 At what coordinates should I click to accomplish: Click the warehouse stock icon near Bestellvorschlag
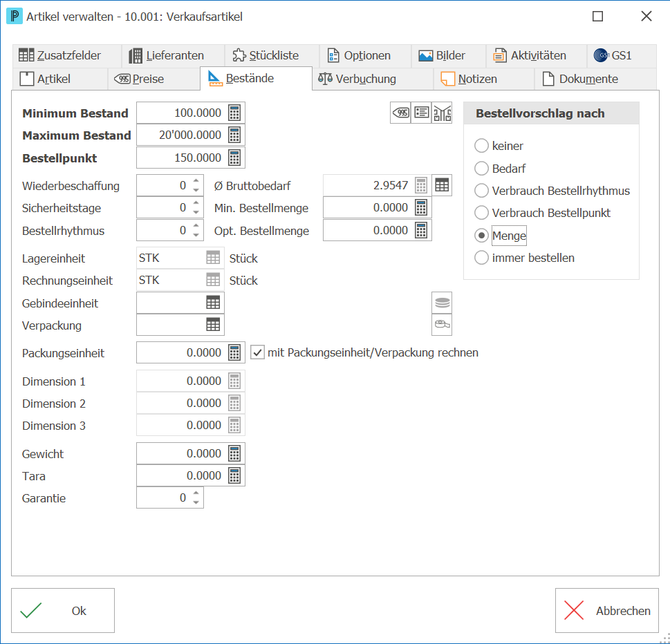pos(442,113)
